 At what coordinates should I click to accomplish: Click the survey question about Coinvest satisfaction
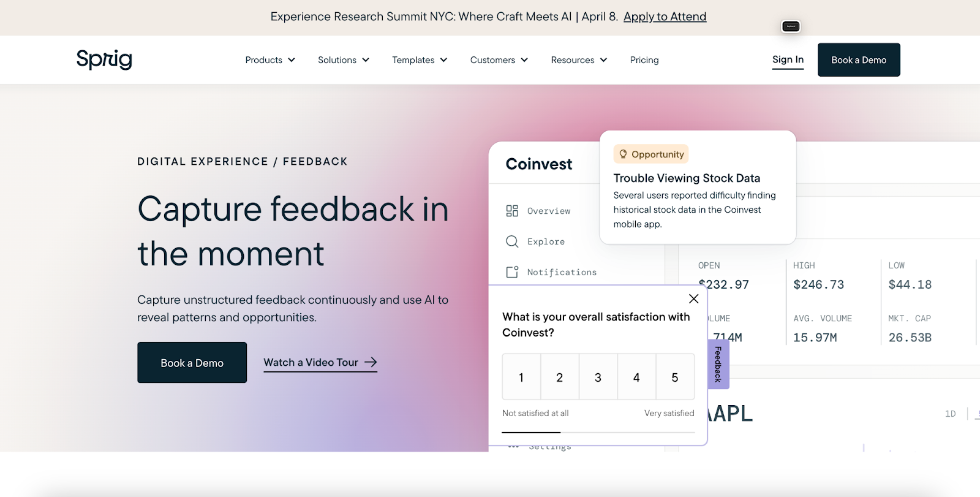(596, 324)
